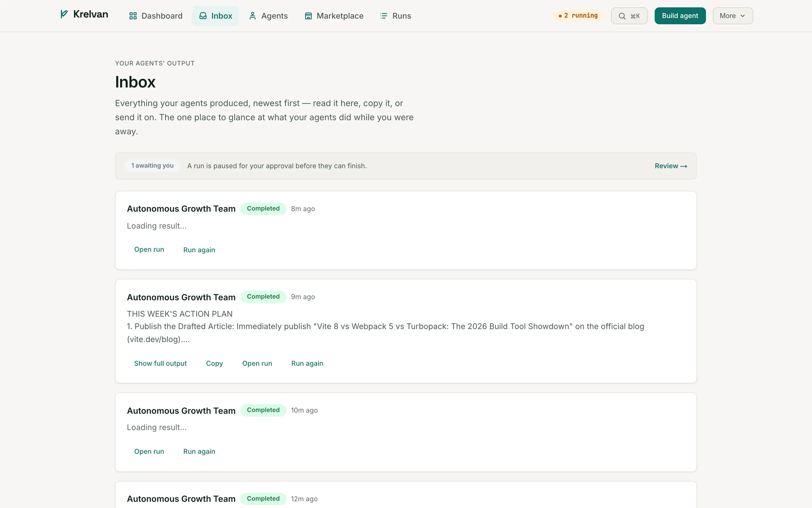The image size is (812, 508).
Task: Click the '10m ago' timestamp
Action: coord(304,410)
